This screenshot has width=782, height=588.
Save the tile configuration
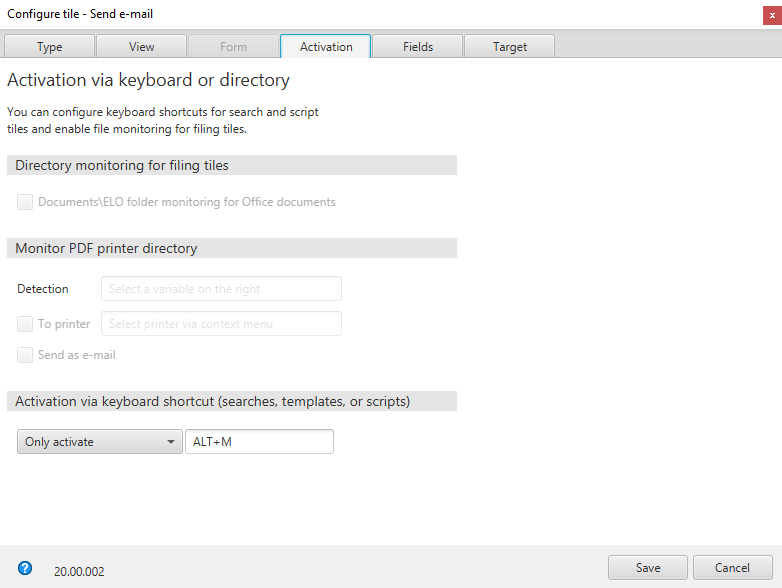[648, 568]
